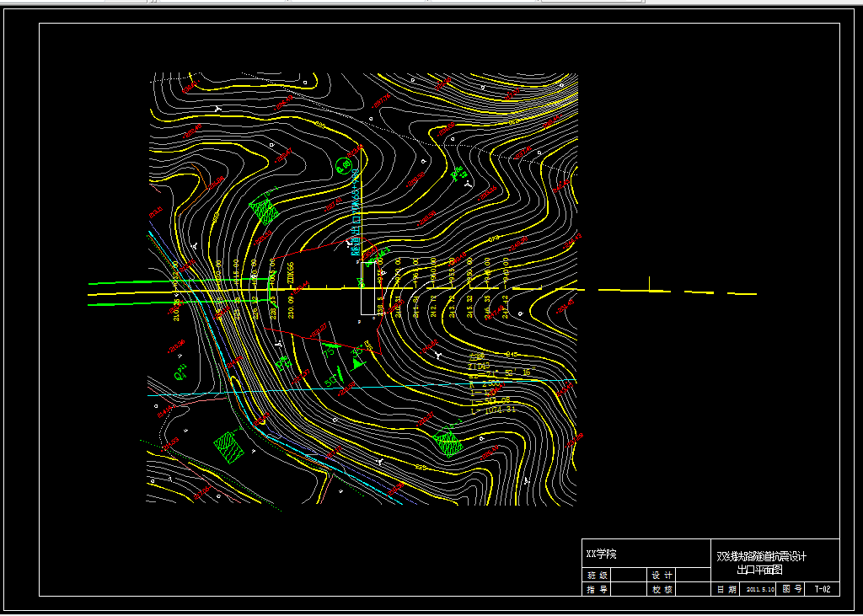Click the 'ZTD43' curve label
This screenshot has width=863, height=616.
[x=479, y=366]
